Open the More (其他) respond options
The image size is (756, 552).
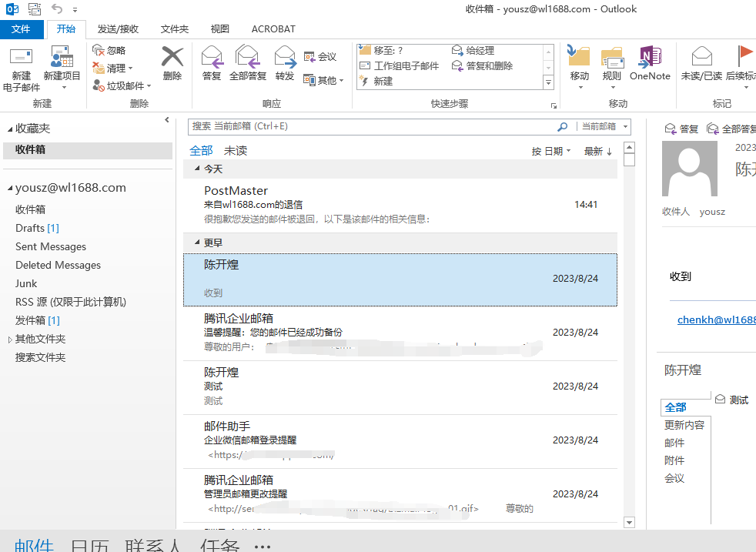pyautogui.click(x=323, y=80)
